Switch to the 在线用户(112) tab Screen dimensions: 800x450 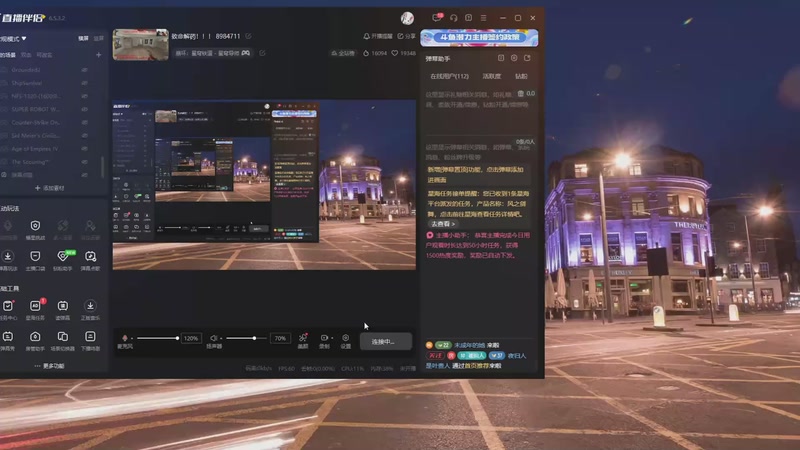(x=449, y=76)
